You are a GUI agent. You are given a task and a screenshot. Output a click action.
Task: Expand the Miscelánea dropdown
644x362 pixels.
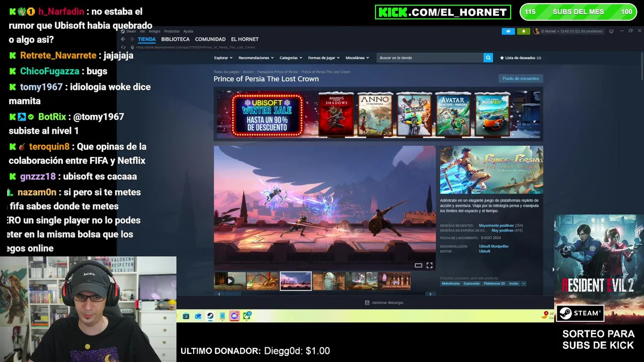coord(357,58)
